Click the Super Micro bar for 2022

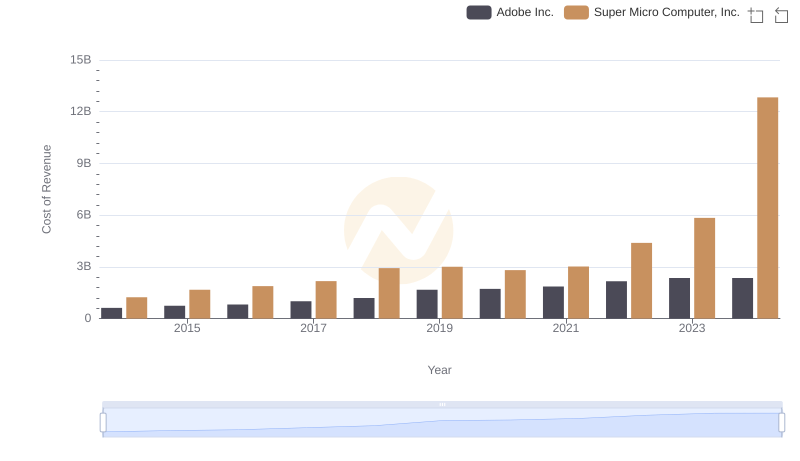coord(641,280)
